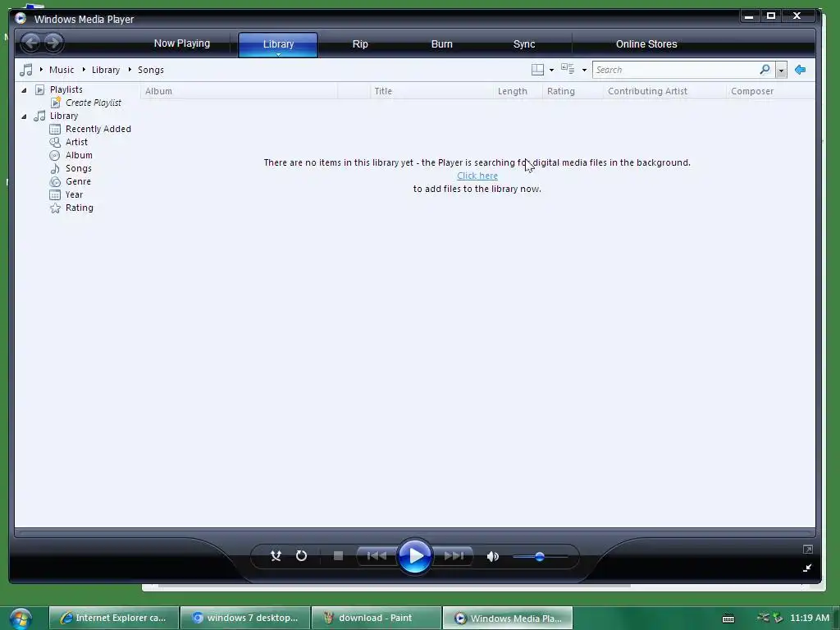Image resolution: width=840 pixels, height=630 pixels.
Task: Open the layout options icon
Action: pyautogui.click(x=537, y=70)
